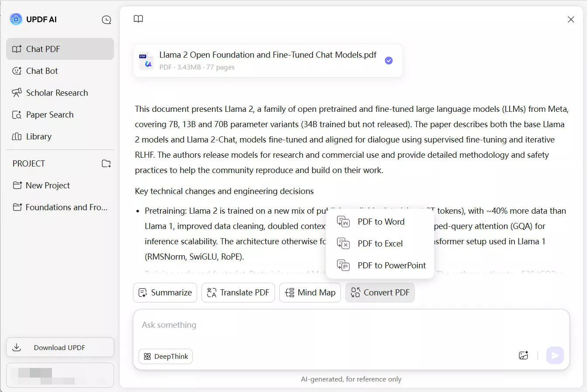Create a project using the folder-plus icon
587x392 pixels.
tap(106, 163)
